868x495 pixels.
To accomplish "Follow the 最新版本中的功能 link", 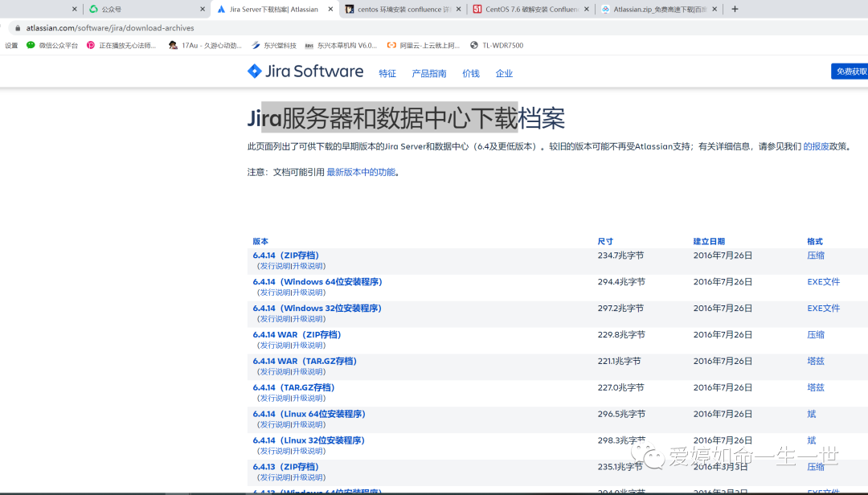I will pyautogui.click(x=361, y=172).
